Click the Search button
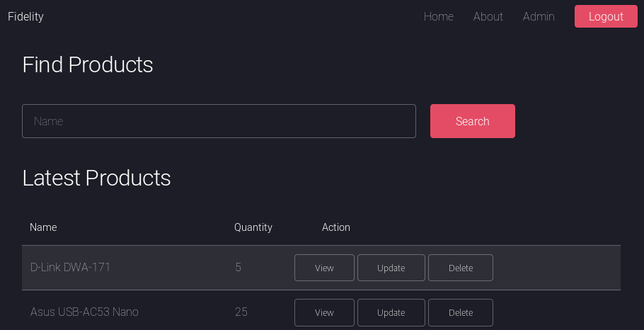Viewport: 644px width, 330px height. pos(472,121)
